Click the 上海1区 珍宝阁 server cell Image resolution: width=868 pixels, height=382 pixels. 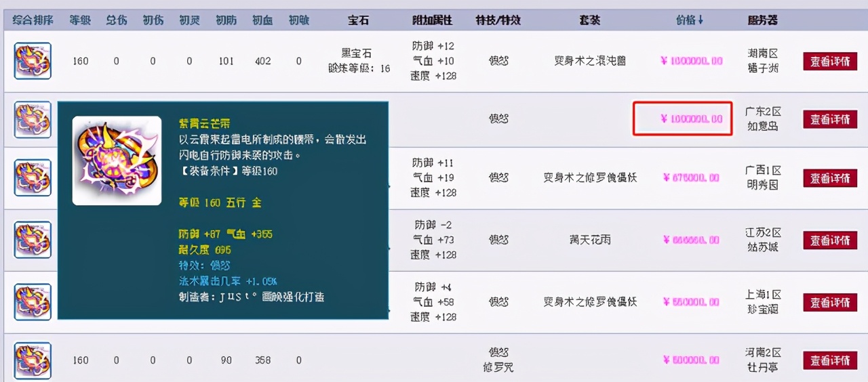click(x=764, y=302)
